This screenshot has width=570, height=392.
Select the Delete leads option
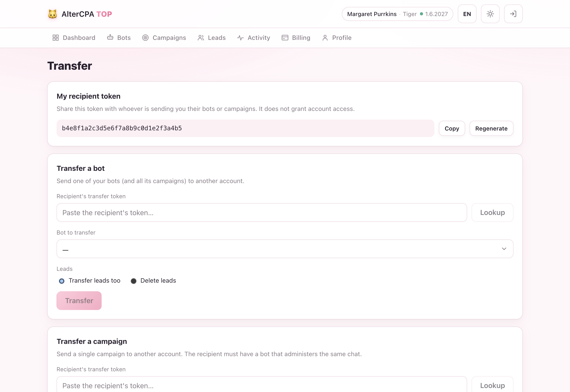pyautogui.click(x=134, y=281)
